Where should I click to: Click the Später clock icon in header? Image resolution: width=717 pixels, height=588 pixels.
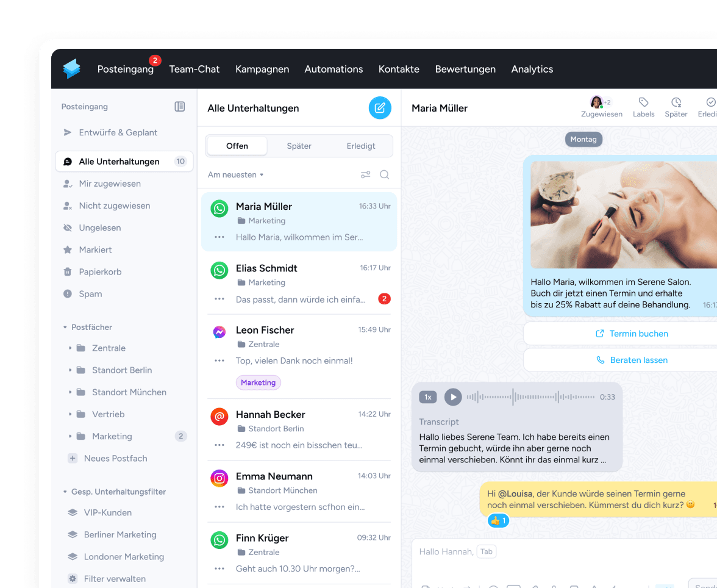tap(676, 102)
